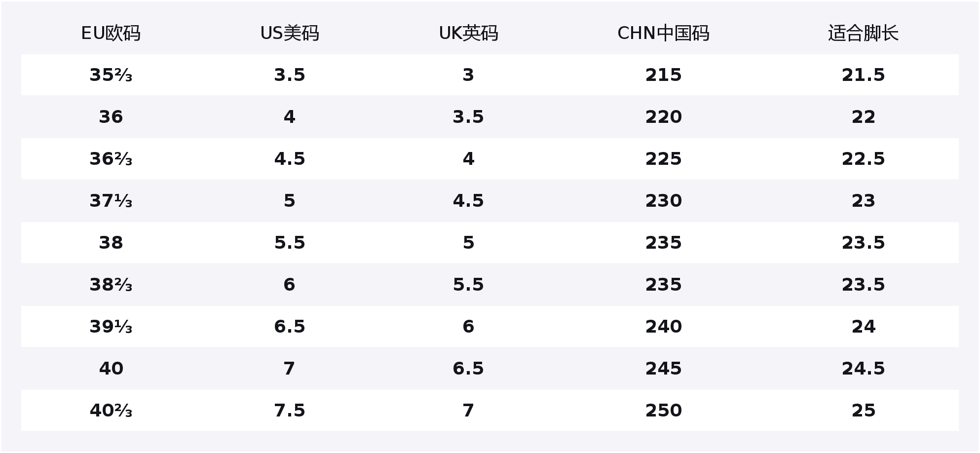Click US size 7.5 cell

pyautogui.click(x=290, y=411)
